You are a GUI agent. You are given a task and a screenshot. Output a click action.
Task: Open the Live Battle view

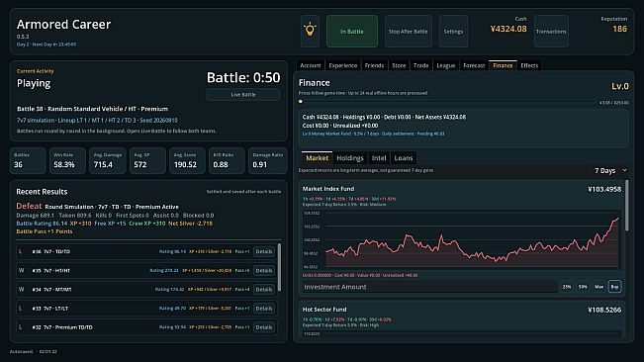tap(243, 94)
